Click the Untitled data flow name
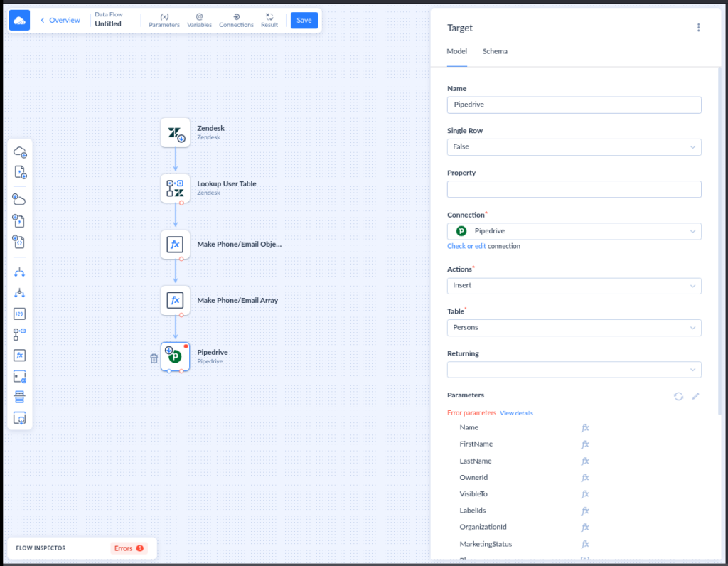 click(108, 23)
